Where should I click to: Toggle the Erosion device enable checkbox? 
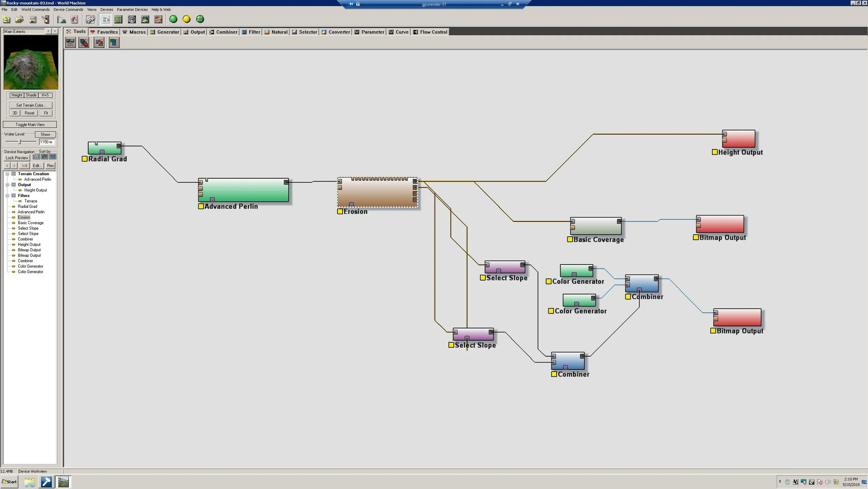point(340,211)
